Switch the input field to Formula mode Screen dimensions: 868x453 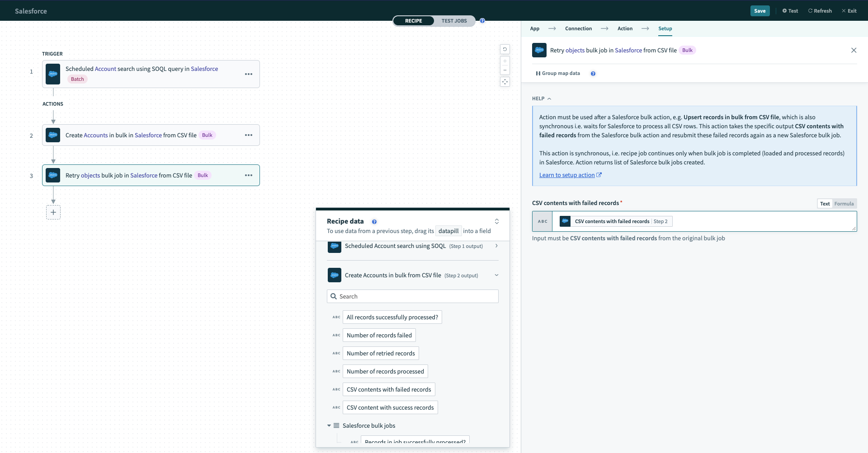(844, 204)
